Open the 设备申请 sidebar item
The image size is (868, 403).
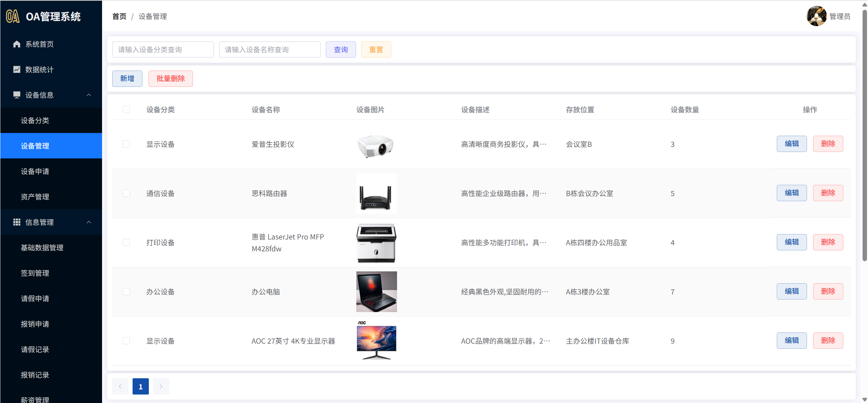[35, 171]
